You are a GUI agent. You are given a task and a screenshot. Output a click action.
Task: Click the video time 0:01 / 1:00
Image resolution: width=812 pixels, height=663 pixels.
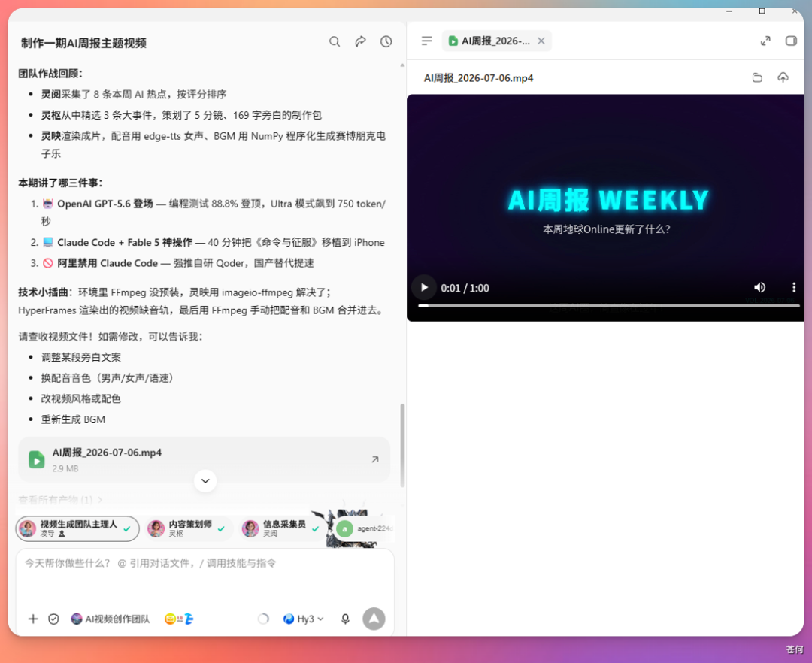465,288
